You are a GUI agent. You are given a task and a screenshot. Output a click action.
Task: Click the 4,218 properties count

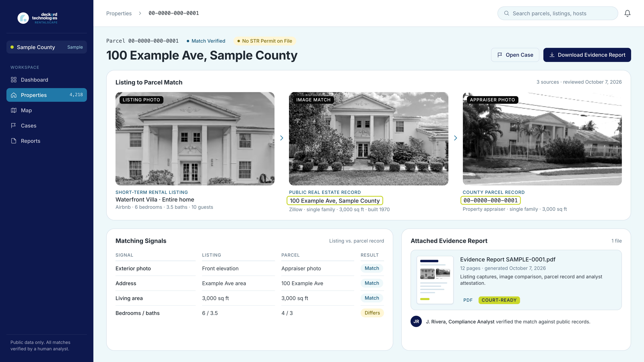[x=76, y=95]
